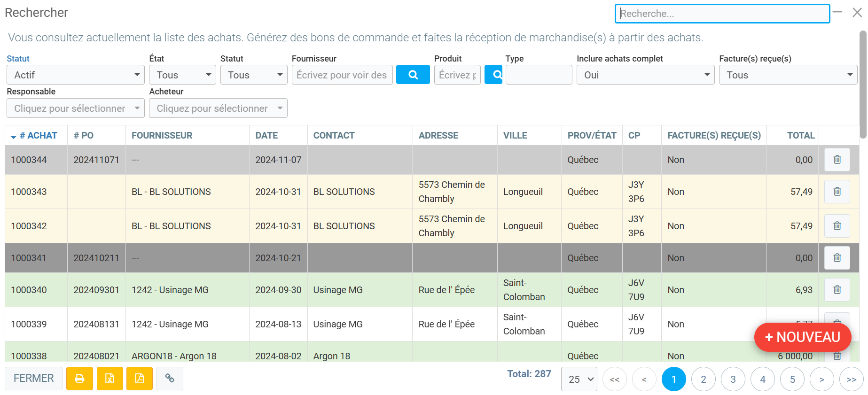Delete purchase 1000344 with trash icon
The width and height of the screenshot is (868, 395).
[x=837, y=160]
